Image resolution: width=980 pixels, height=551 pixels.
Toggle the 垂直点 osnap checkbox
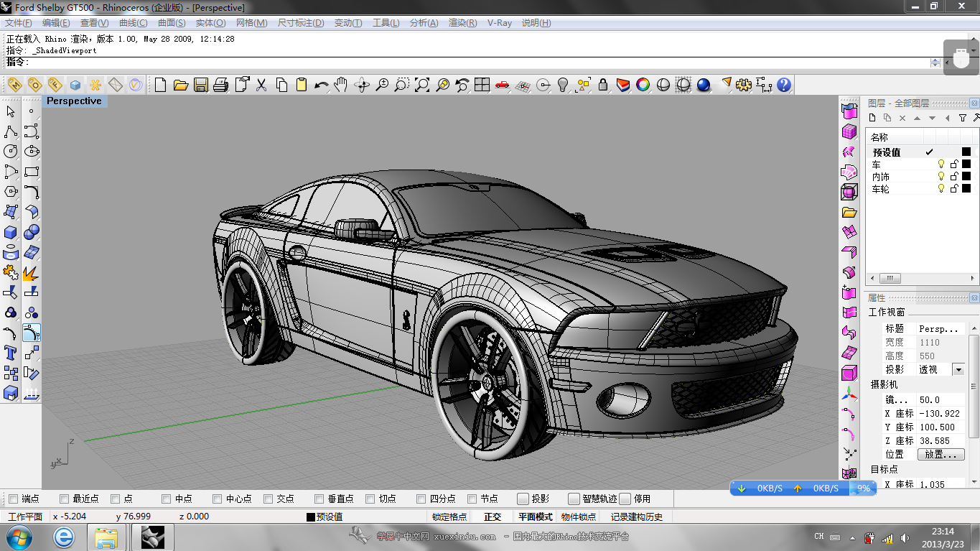point(319,499)
